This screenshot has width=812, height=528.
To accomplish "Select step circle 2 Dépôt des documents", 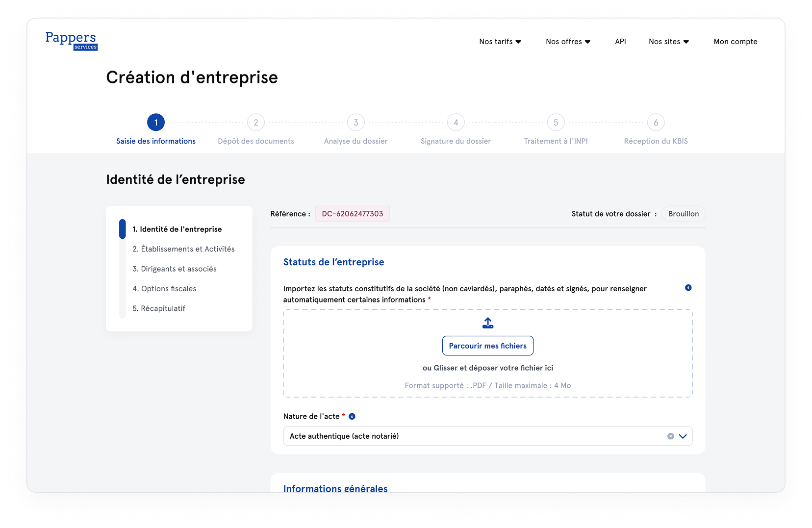I will pyautogui.click(x=255, y=122).
